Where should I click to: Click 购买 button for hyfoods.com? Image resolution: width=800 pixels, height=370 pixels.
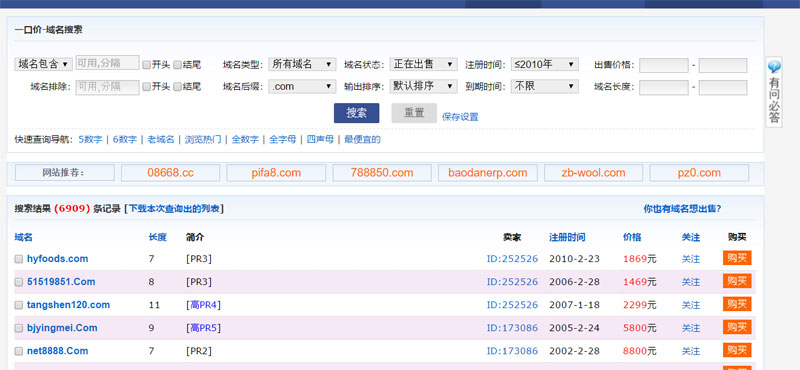pos(737,258)
